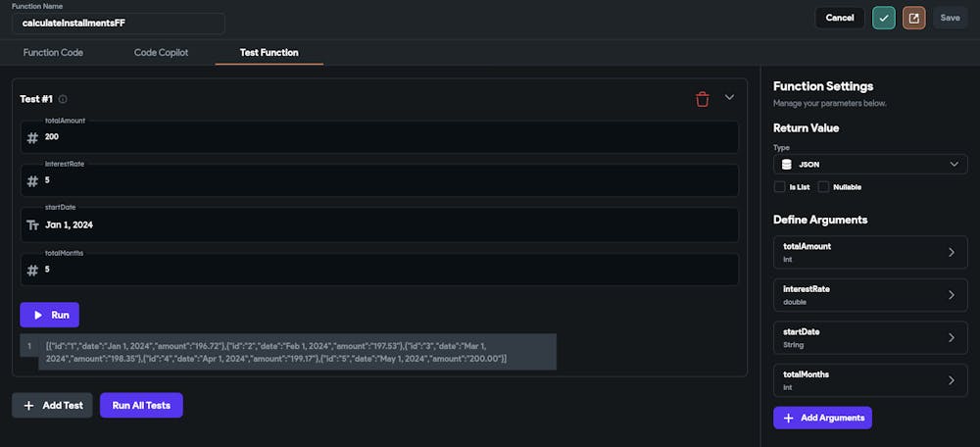Enable the Is List checkbox
The width and height of the screenshot is (980, 447).
780,186
